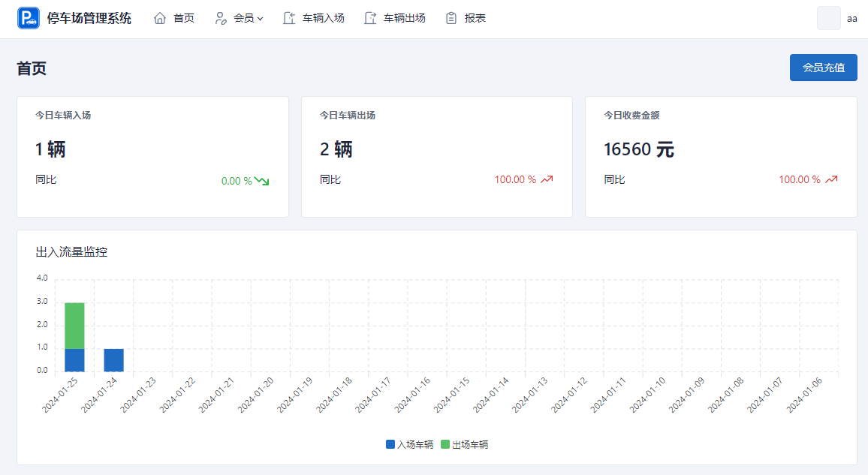868x475 pixels.
Task: Click the vehicle entry icon
Action: pos(289,18)
